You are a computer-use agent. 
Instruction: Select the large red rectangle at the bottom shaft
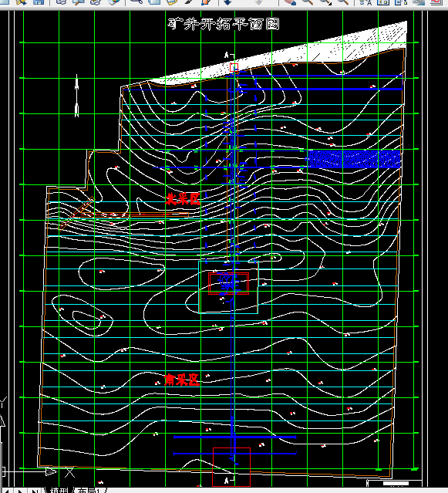click(231, 467)
